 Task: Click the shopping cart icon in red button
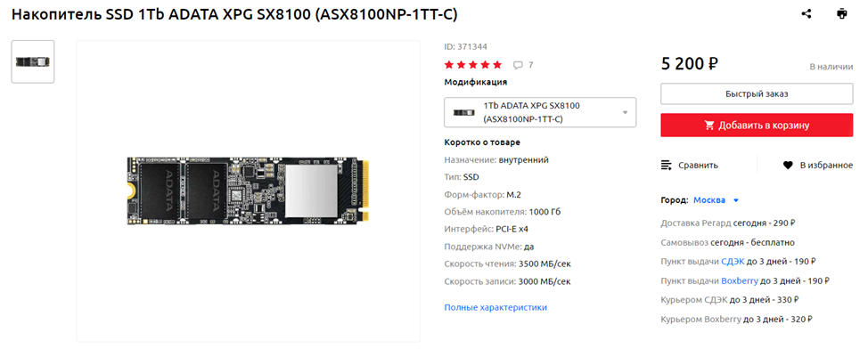coord(709,126)
